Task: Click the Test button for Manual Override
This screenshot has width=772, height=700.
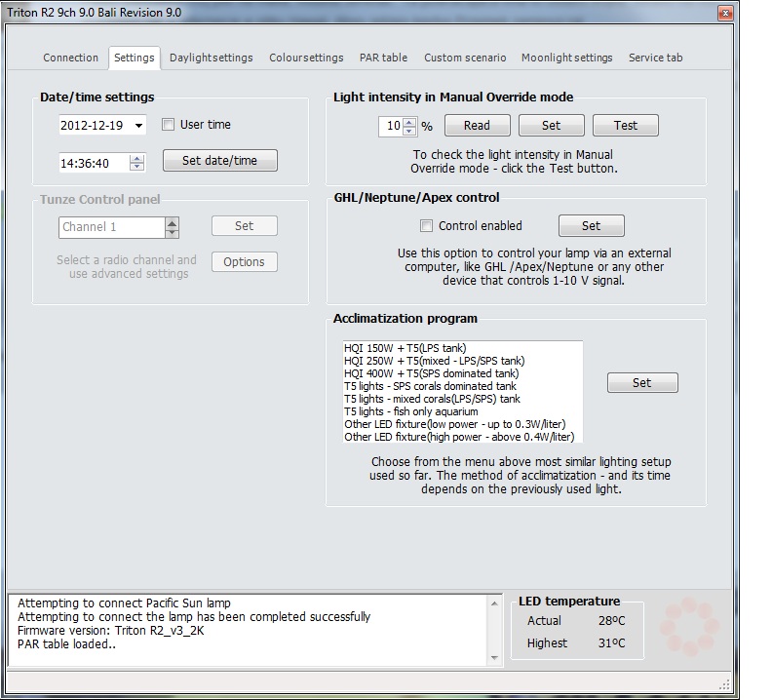Action: click(626, 126)
